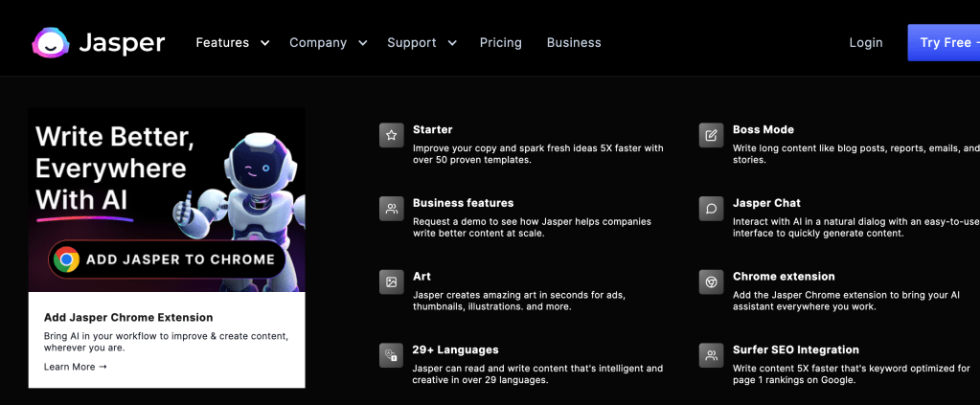Click the Art image icon
The width and height of the screenshot is (980, 405).
coord(391,282)
